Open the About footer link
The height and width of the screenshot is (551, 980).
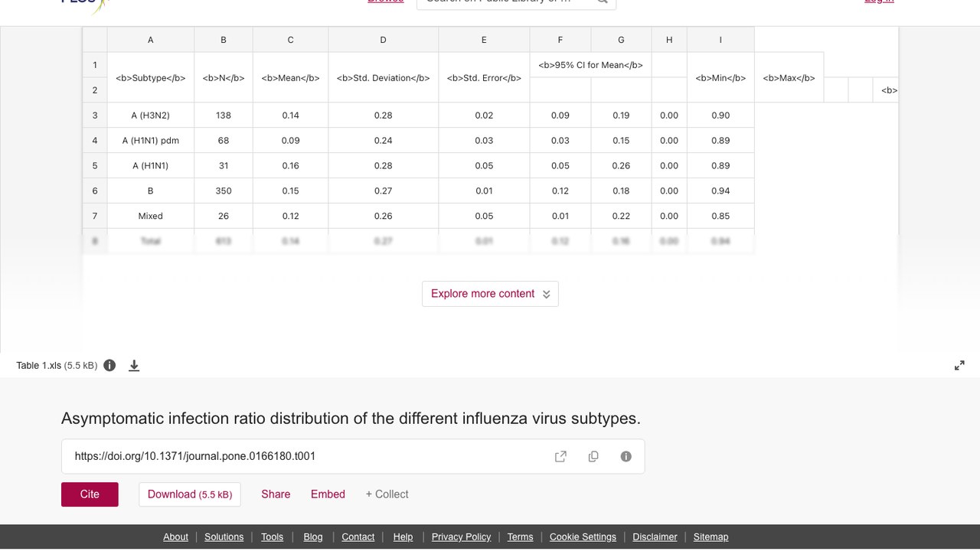tap(175, 536)
